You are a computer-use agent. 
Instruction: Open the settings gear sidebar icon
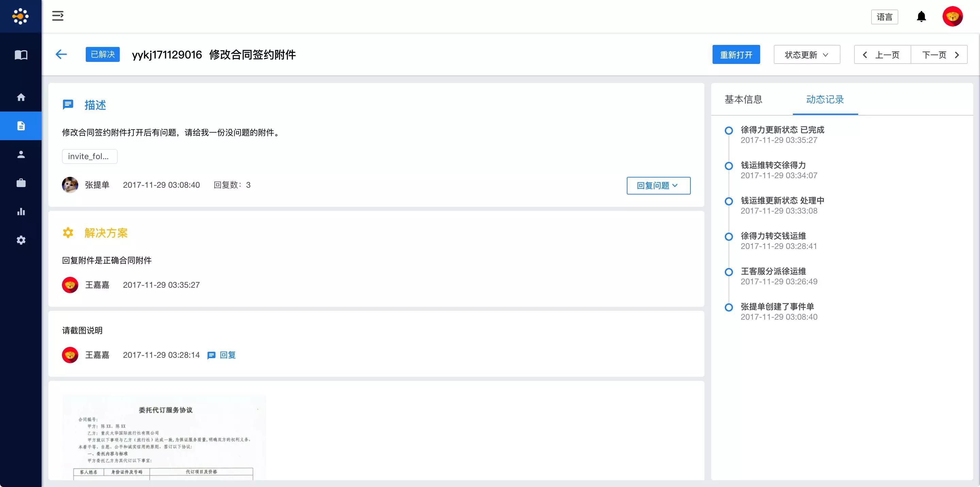click(x=21, y=240)
